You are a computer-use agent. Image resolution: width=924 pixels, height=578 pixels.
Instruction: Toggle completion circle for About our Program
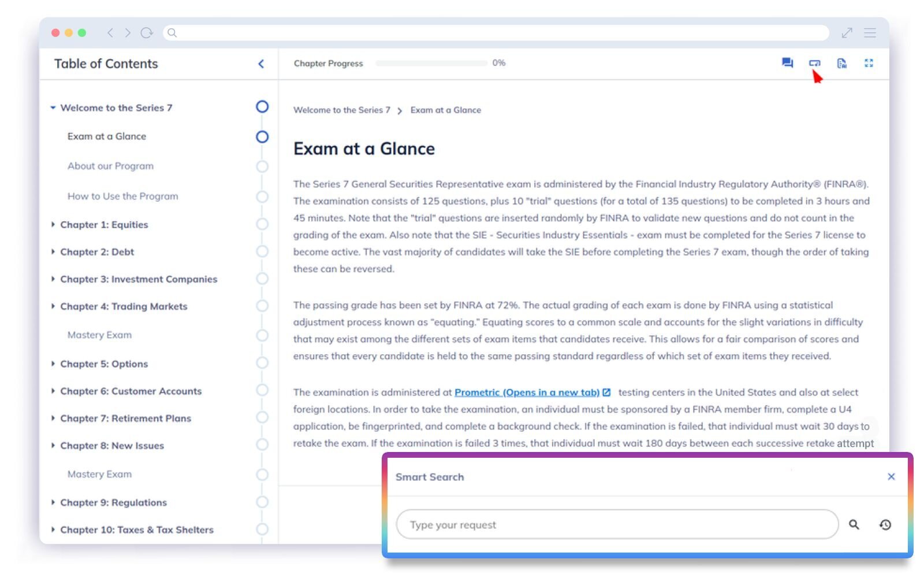pyautogui.click(x=262, y=166)
